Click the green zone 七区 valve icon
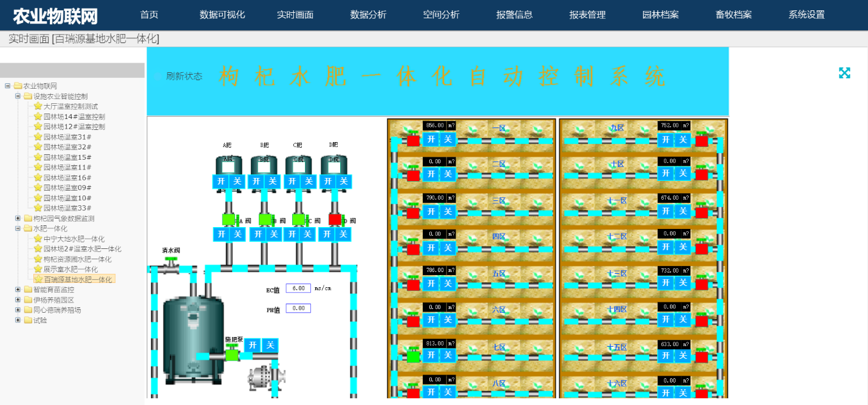Screen dimensions: 868x405 coord(413,356)
